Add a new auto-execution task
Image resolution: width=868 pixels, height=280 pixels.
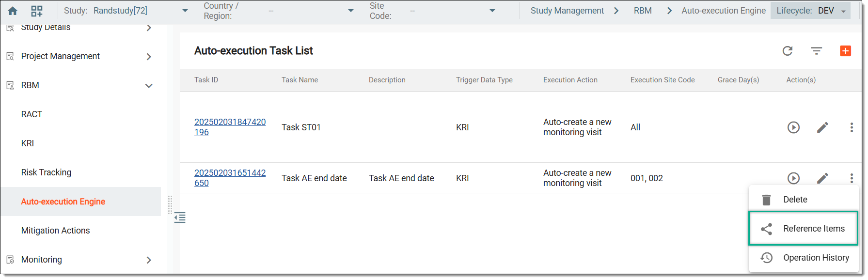(846, 51)
